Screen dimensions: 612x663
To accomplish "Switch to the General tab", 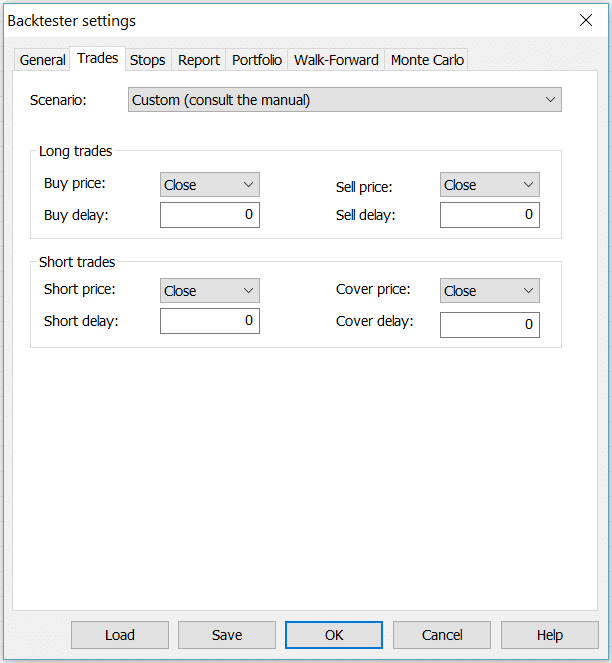I will (43, 60).
